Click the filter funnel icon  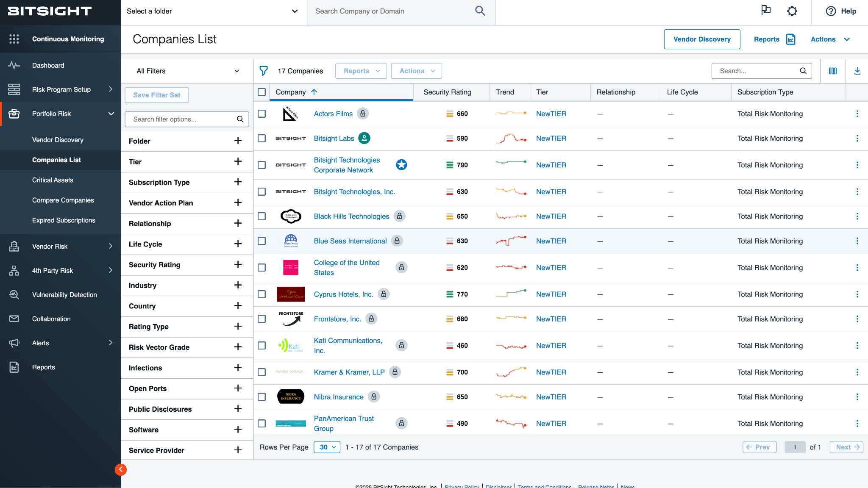(264, 71)
